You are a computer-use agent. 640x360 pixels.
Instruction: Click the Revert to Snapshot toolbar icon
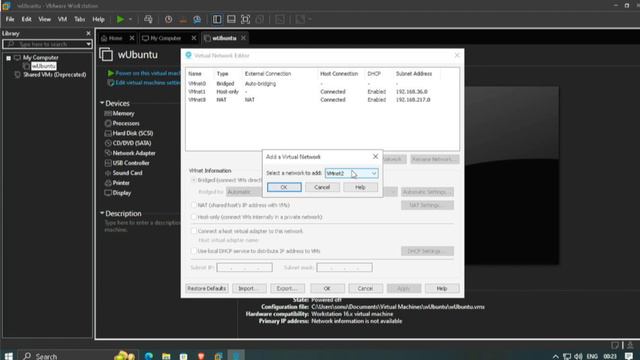183,19
